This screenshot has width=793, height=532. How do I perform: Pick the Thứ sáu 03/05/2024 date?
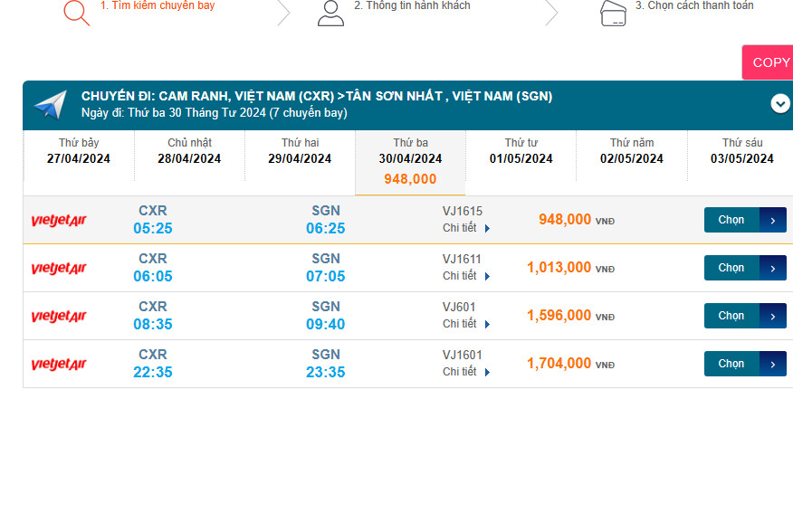pos(741,151)
